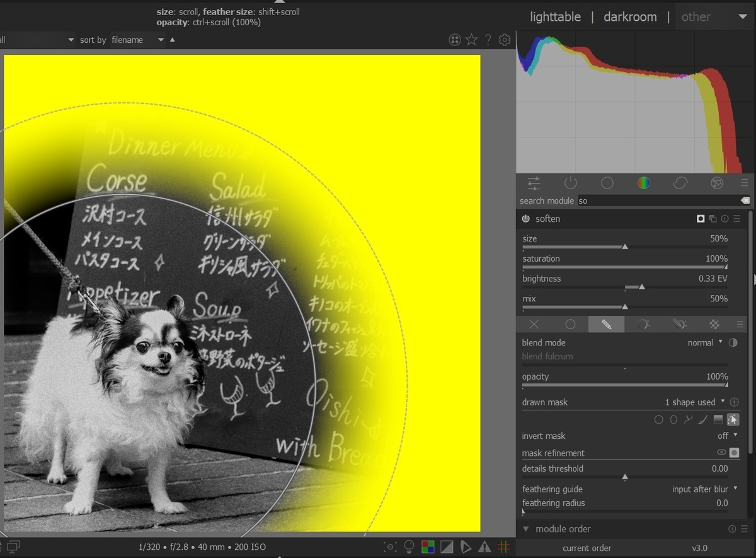
Task: Switch to darkroom view
Action: pyautogui.click(x=630, y=17)
